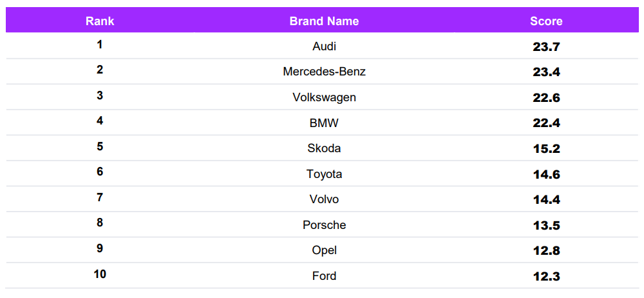Select the Toyota brand name

click(324, 174)
